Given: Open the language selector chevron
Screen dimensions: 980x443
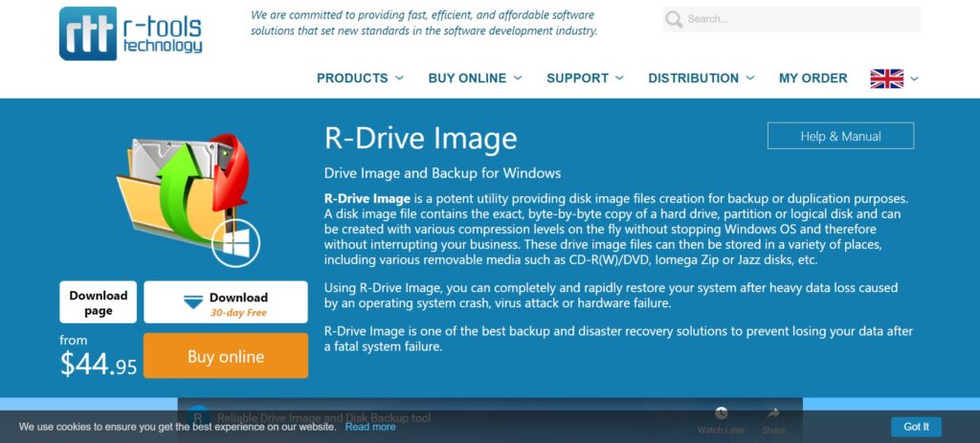Looking at the screenshot, I should tap(914, 78).
